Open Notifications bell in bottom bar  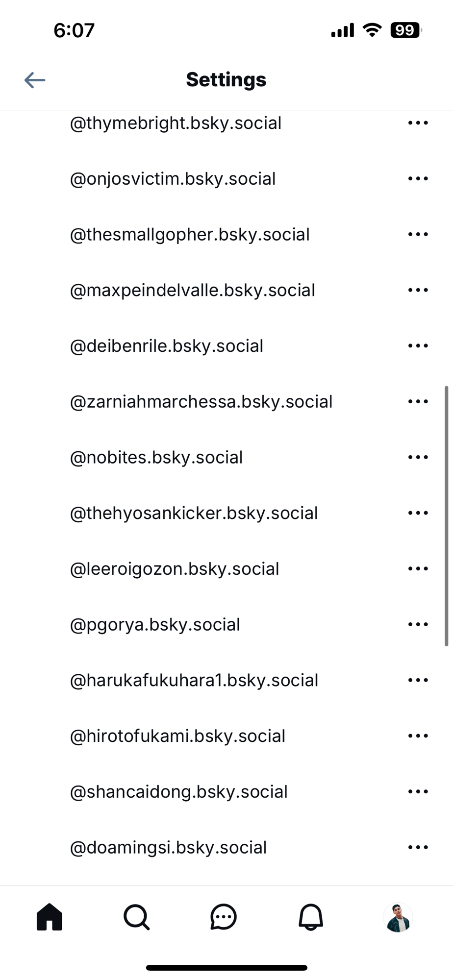pyautogui.click(x=311, y=917)
